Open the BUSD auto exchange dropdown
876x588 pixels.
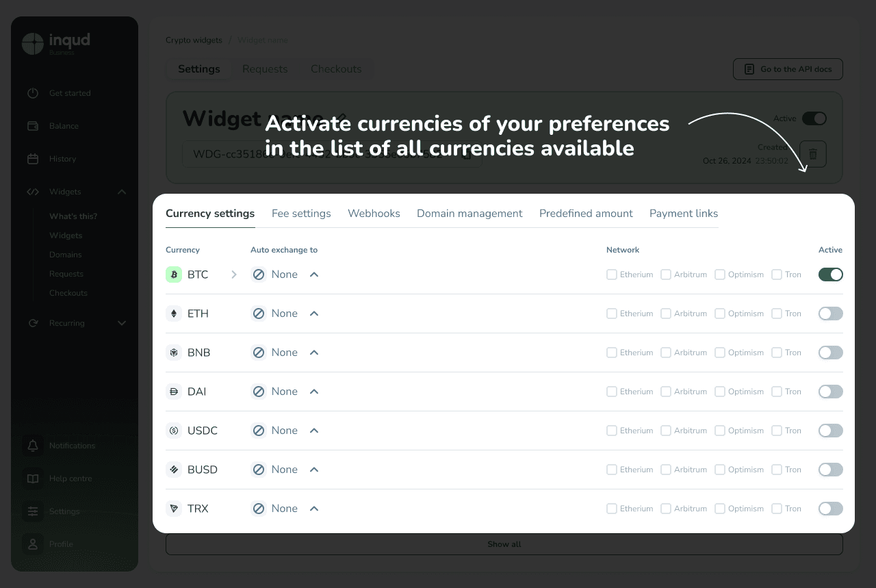[314, 470]
